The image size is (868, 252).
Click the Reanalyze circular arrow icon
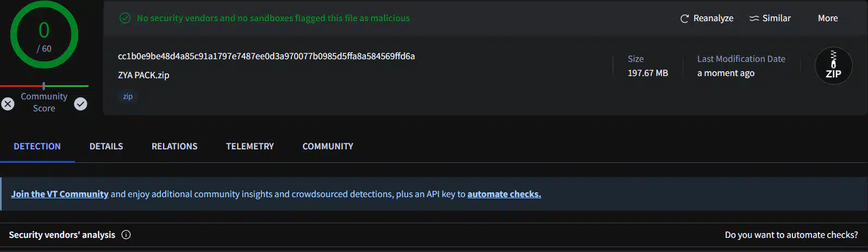pos(684,18)
